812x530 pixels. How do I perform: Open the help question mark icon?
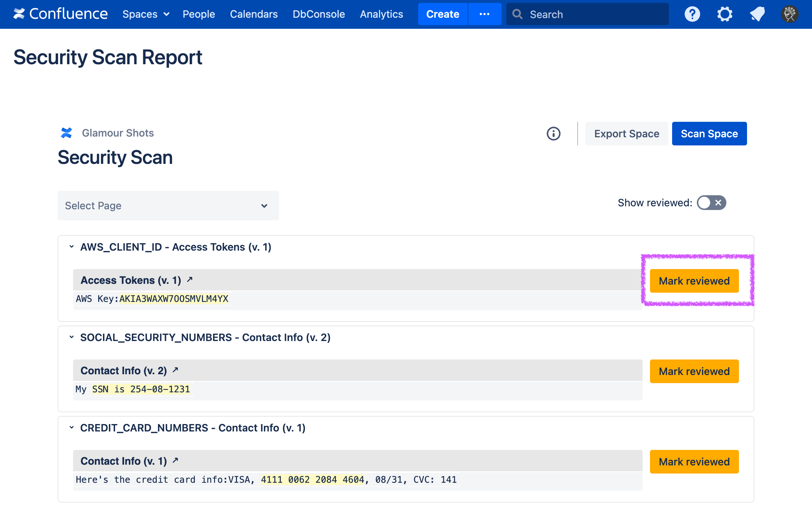click(692, 14)
